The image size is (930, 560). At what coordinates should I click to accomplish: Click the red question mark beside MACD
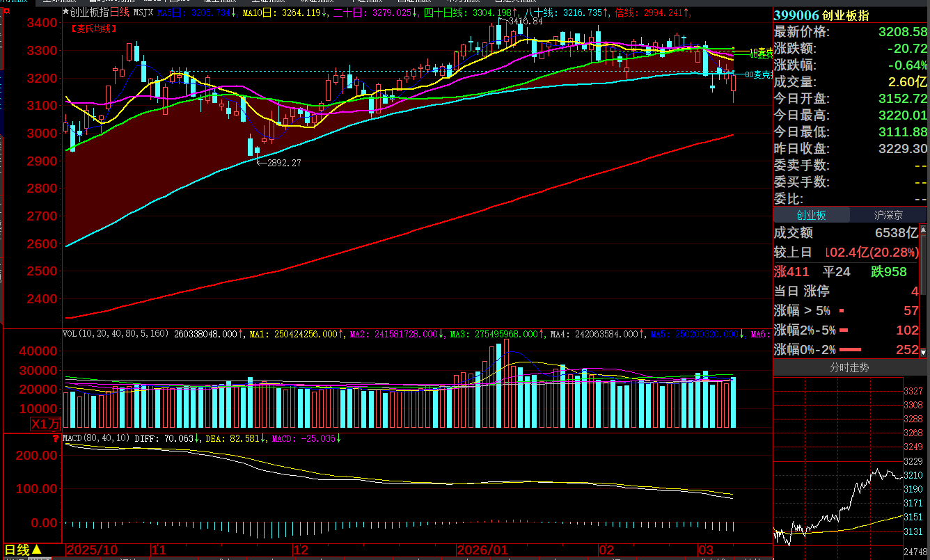[x=56, y=439]
